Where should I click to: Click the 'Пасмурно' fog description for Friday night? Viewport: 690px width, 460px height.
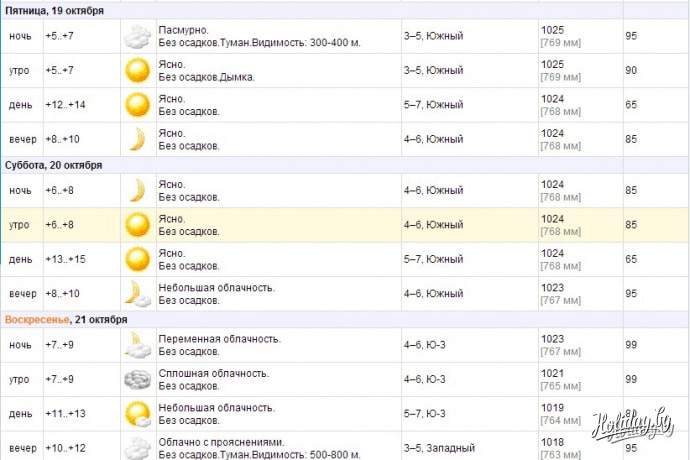183,30
